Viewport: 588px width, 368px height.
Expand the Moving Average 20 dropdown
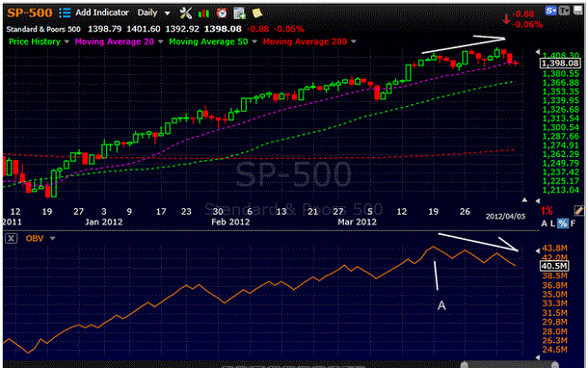tap(161, 41)
